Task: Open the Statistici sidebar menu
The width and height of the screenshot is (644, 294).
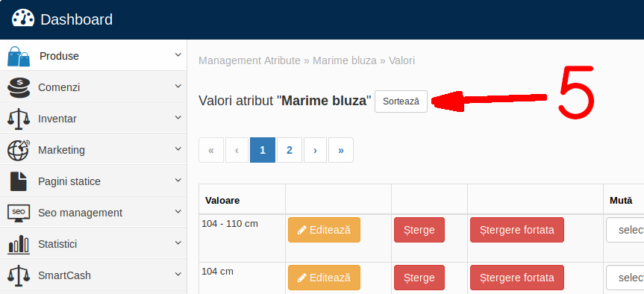Action: 93,244
